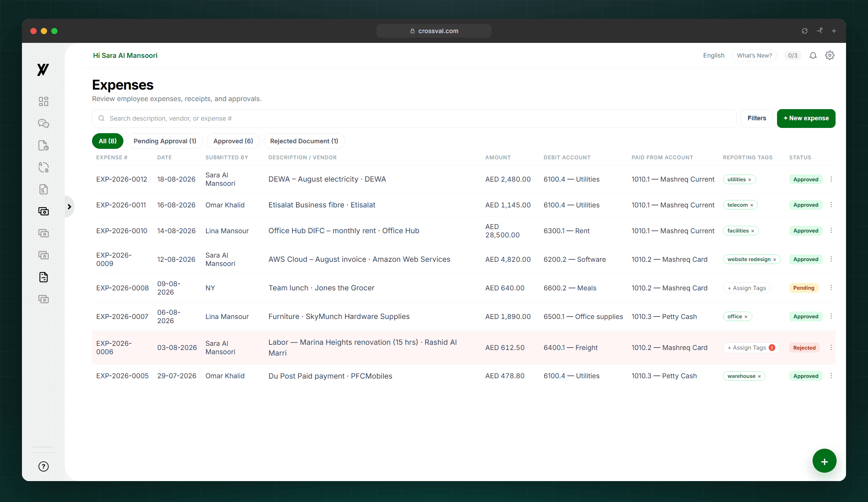Click the floating green plus button
The height and width of the screenshot is (502, 868).
[x=824, y=461]
